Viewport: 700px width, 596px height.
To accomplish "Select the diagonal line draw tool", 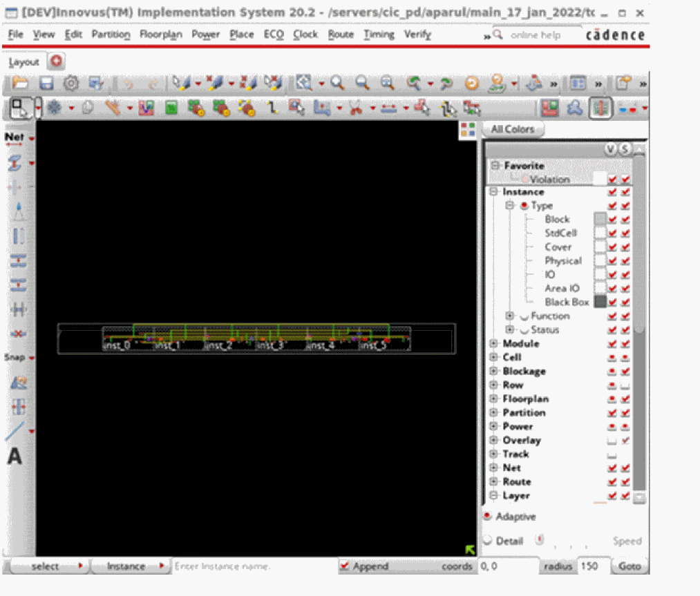I will point(15,431).
